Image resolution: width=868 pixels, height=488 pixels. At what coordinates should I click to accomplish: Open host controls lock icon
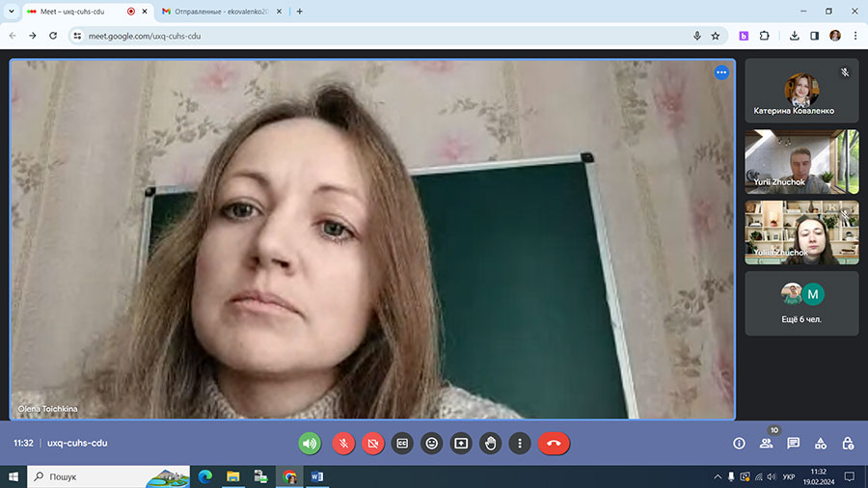pyautogui.click(x=848, y=444)
